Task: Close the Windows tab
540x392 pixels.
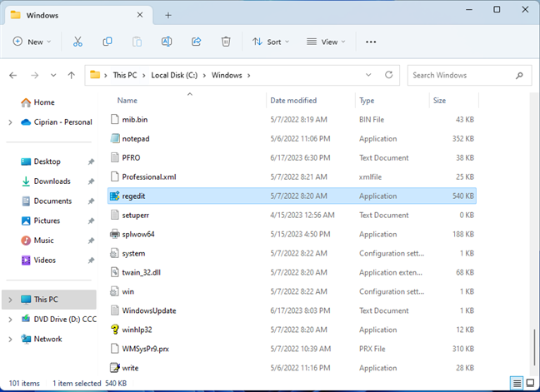Action: click(x=140, y=15)
